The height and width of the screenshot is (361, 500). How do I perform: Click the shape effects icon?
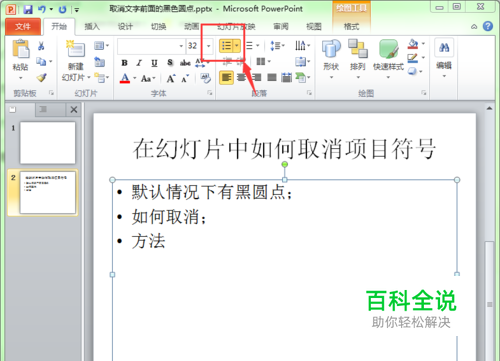[413, 71]
